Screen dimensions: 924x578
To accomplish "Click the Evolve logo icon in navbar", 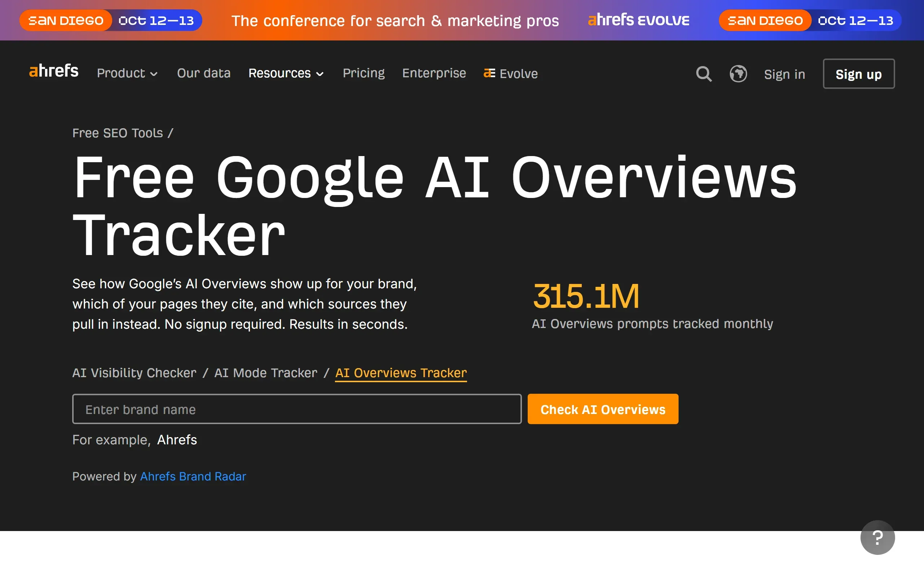I will [489, 73].
